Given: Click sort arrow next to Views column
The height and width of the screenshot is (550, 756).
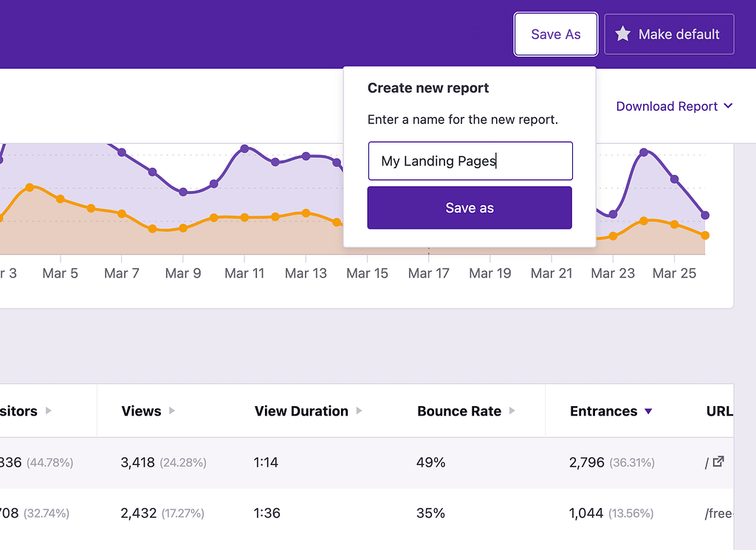Looking at the screenshot, I should [172, 411].
